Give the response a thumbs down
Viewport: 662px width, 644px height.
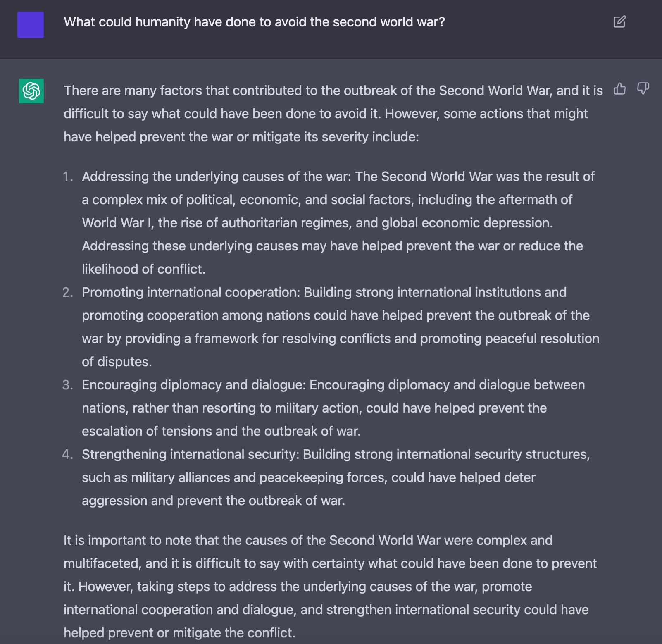pos(643,88)
